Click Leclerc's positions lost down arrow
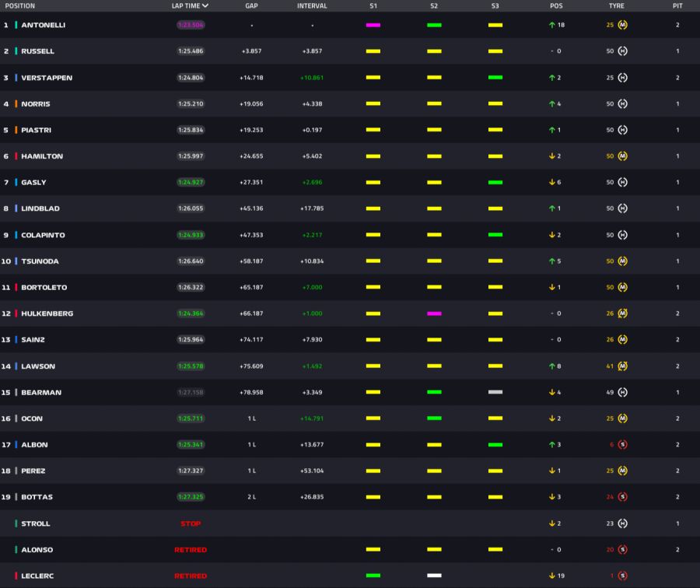 pos(551,576)
